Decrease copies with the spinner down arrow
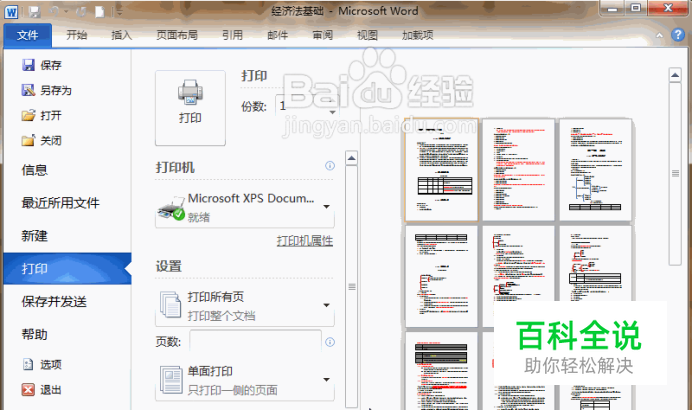 333,112
